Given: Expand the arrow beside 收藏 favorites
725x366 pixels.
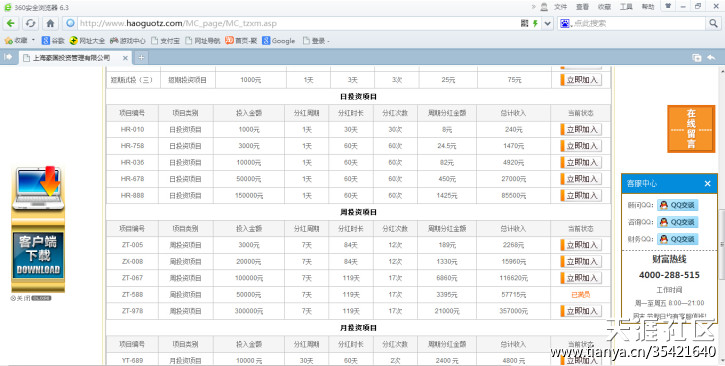Looking at the screenshot, I should point(33,40).
